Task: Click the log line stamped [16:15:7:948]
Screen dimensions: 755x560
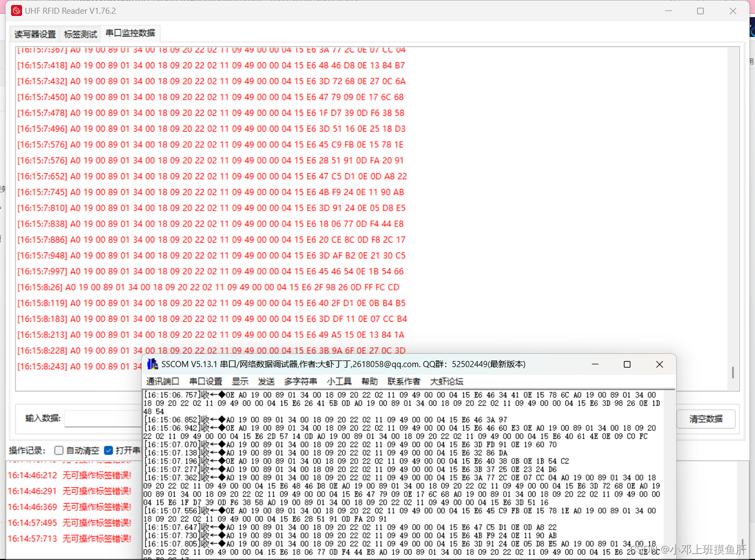Action: tap(211, 256)
